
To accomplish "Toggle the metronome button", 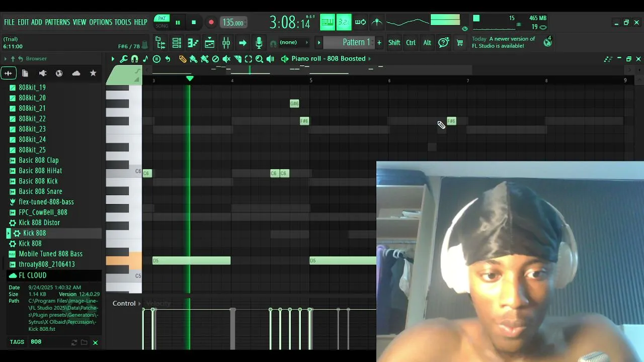I will click(377, 22).
